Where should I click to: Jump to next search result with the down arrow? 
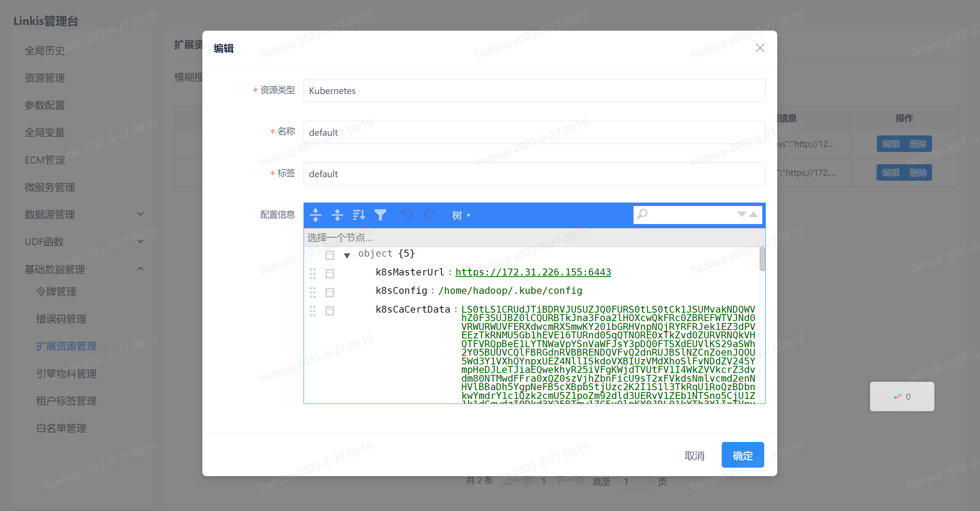[741, 215]
